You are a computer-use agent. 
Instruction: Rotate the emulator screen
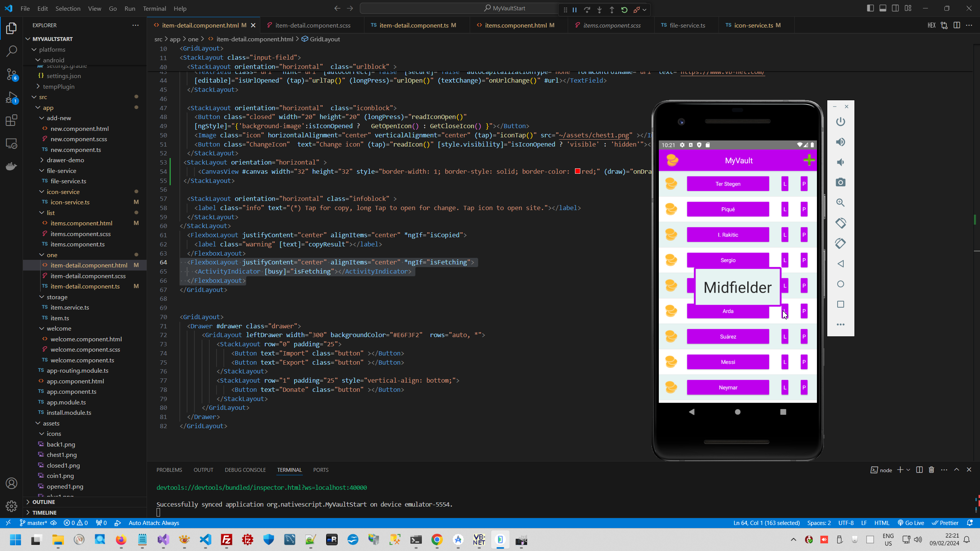pyautogui.click(x=841, y=223)
